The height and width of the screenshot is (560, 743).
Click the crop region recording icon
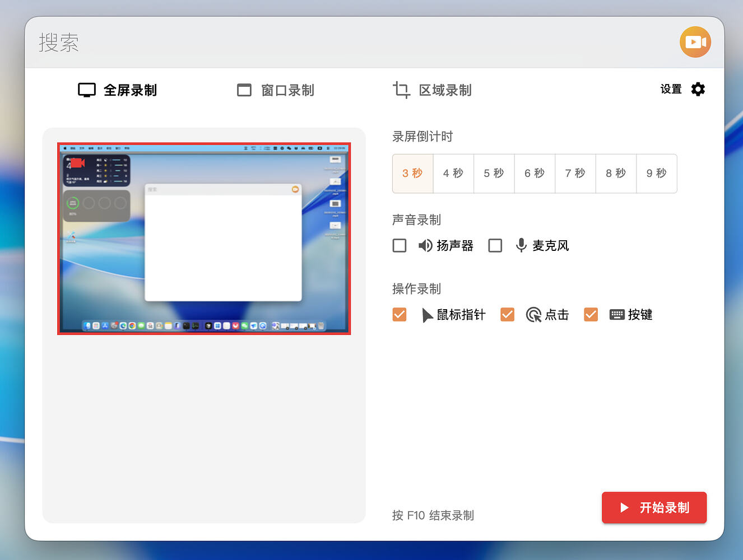click(x=401, y=90)
